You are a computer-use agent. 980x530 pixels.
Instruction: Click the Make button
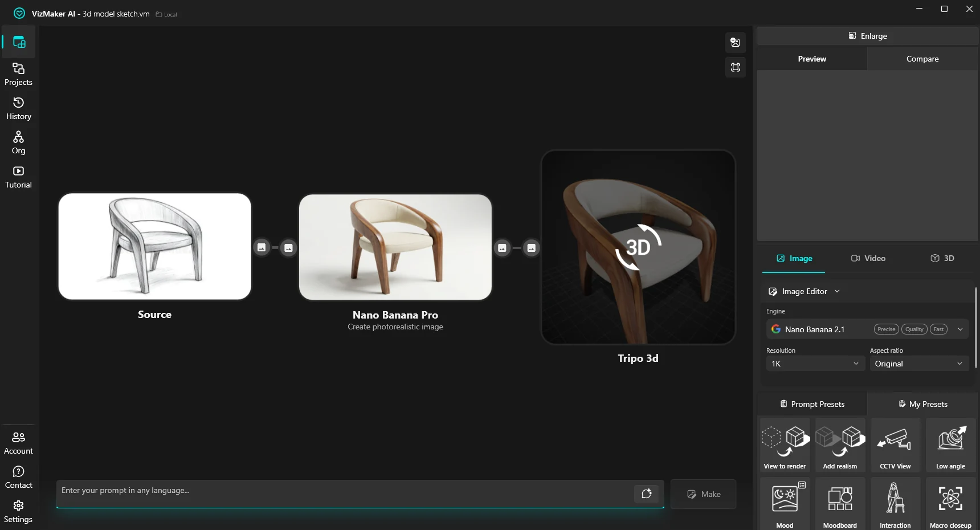coord(704,494)
